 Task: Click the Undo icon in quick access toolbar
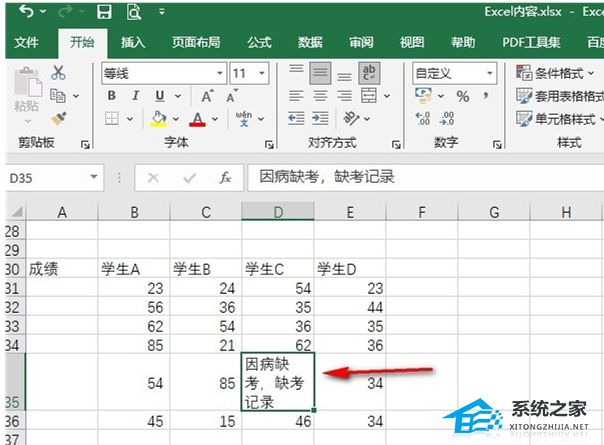pyautogui.click(x=27, y=12)
